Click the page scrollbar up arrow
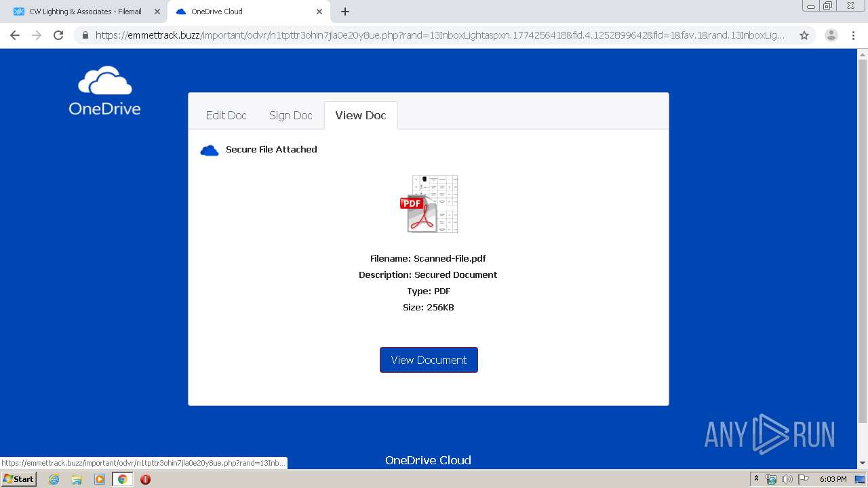This screenshot has height=488, width=868. (x=863, y=54)
